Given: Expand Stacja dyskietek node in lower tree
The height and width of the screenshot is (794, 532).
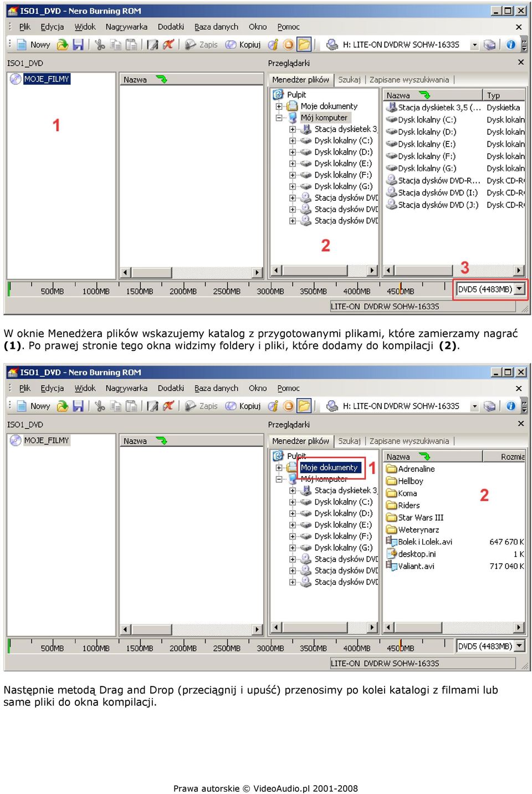Looking at the screenshot, I should coord(292,491).
